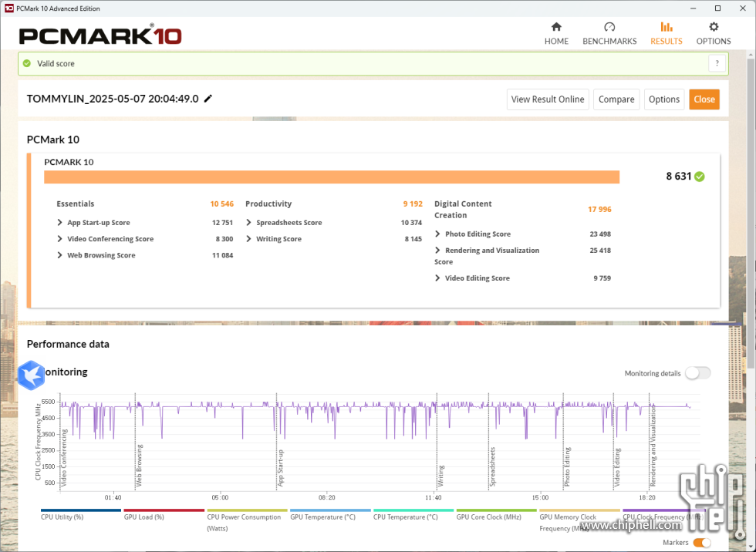Click the help question mark button
Viewport: 756px width, 552px height.
[x=717, y=63]
